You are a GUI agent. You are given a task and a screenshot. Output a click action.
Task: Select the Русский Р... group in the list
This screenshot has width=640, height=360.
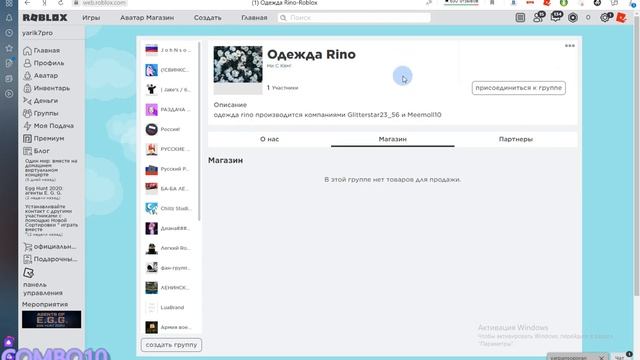point(169,169)
